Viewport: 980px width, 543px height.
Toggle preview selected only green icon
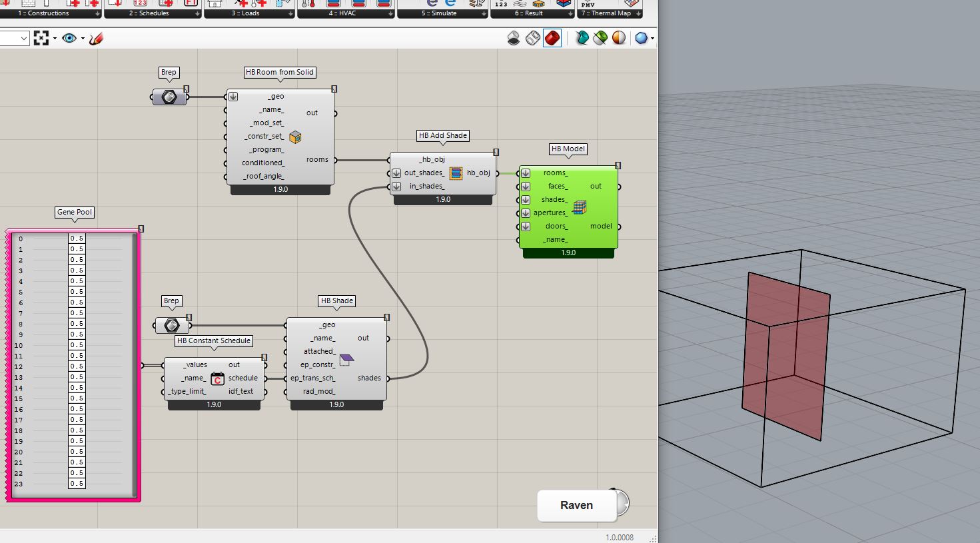600,39
